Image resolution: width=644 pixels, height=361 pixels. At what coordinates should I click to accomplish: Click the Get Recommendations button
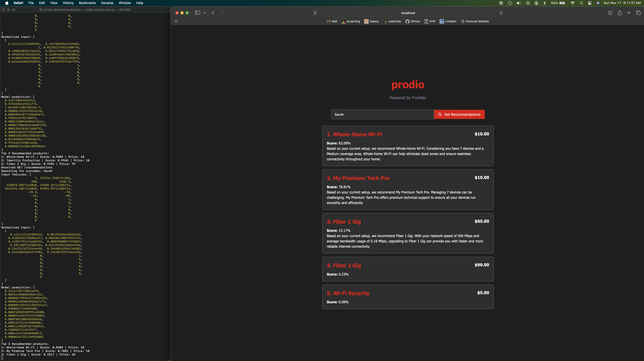(x=459, y=114)
